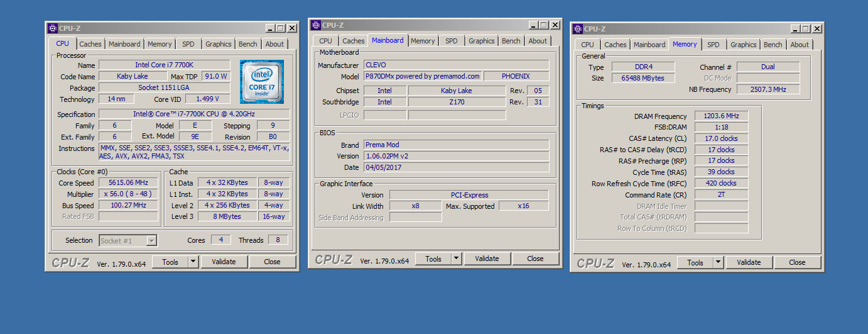The height and width of the screenshot is (334, 868).
Task: Maximize the middle Mainboard window
Action: point(544,25)
